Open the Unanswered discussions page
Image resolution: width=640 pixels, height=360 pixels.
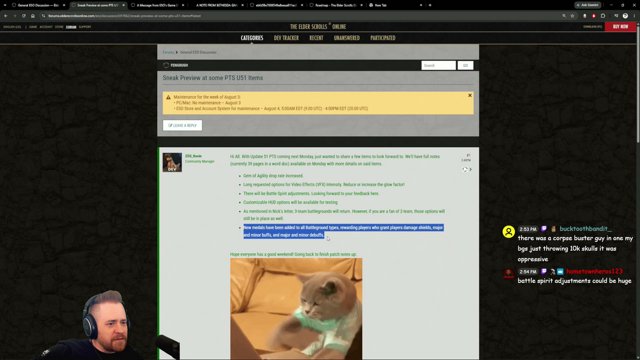[x=347, y=38]
